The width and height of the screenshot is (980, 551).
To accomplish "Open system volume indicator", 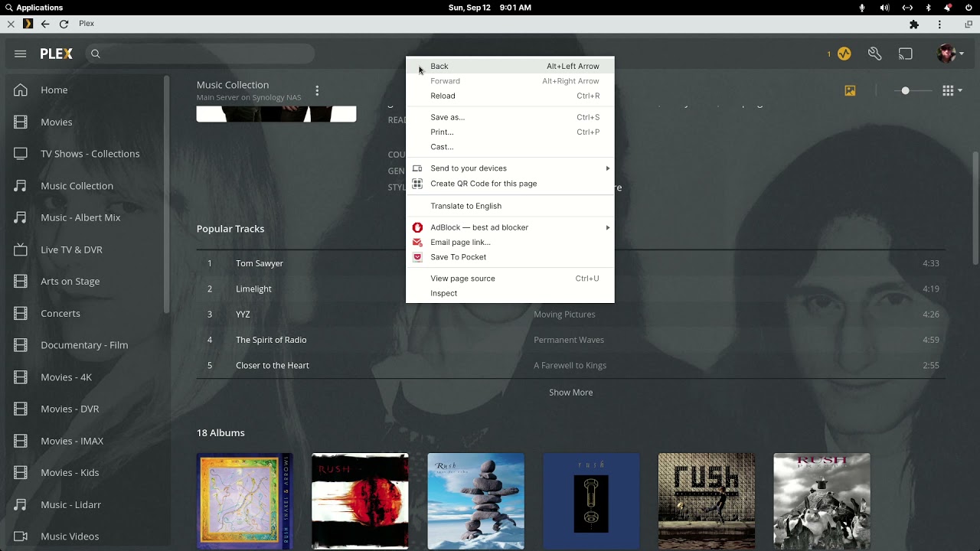I will tap(884, 8).
